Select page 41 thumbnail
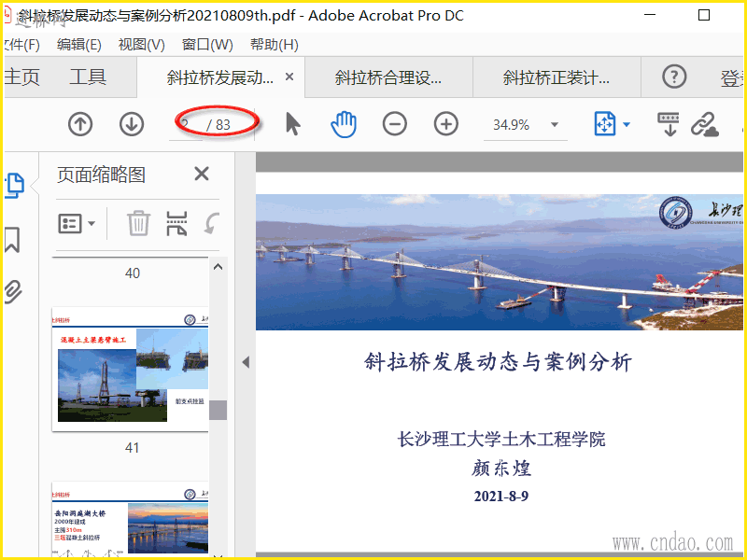The height and width of the screenshot is (560, 747). [x=130, y=369]
